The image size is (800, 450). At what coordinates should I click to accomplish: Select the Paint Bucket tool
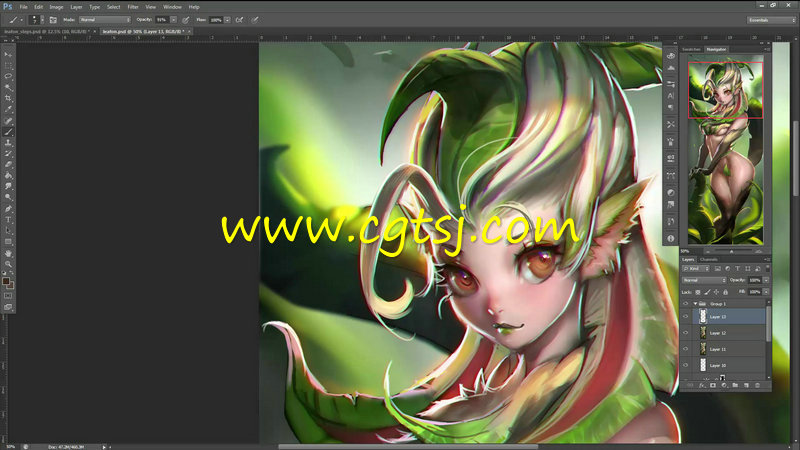pos(8,176)
